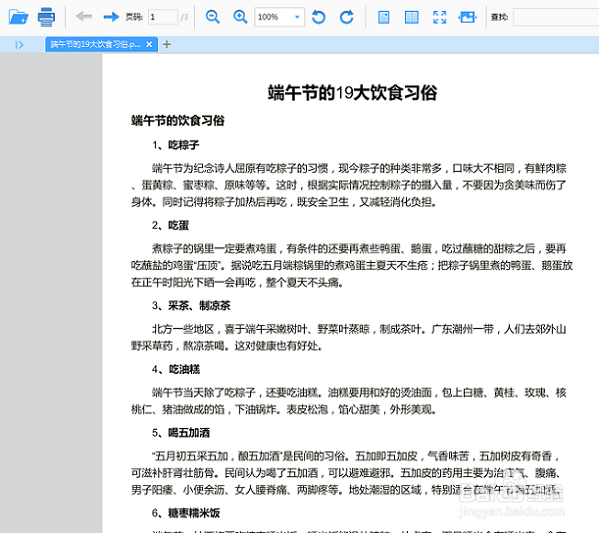Zoom out with the minus magnifier
Viewport: 599px width, 533px height.
click(212, 17)
